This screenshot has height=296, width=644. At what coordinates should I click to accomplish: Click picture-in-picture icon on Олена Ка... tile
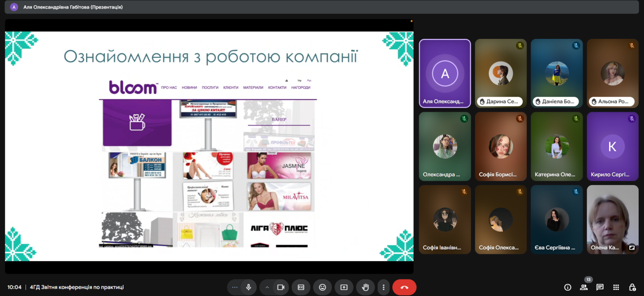click(x=631, y=247)
